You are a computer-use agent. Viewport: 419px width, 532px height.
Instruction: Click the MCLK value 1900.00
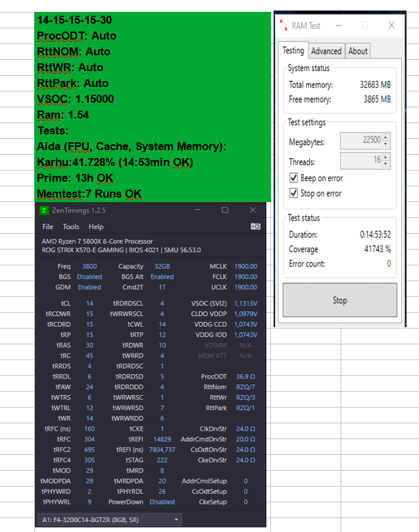click(x=246, y=267)
